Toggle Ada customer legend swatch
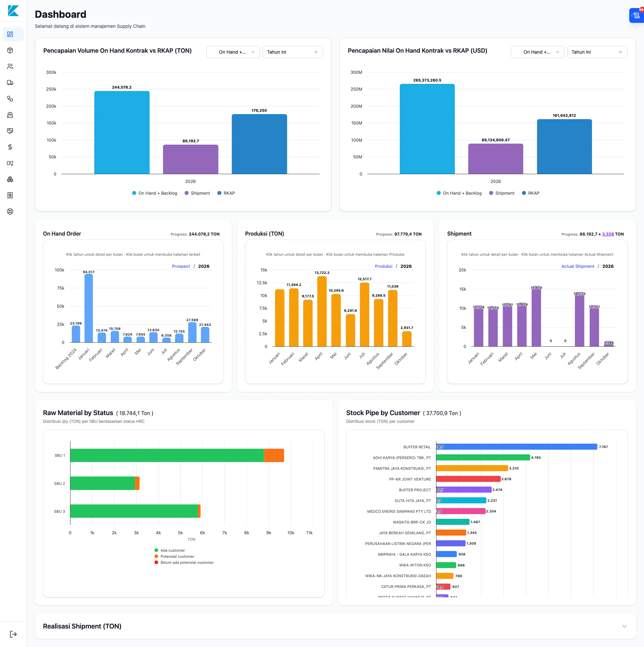Screen dimensions: 644x647 pos(156,550)
